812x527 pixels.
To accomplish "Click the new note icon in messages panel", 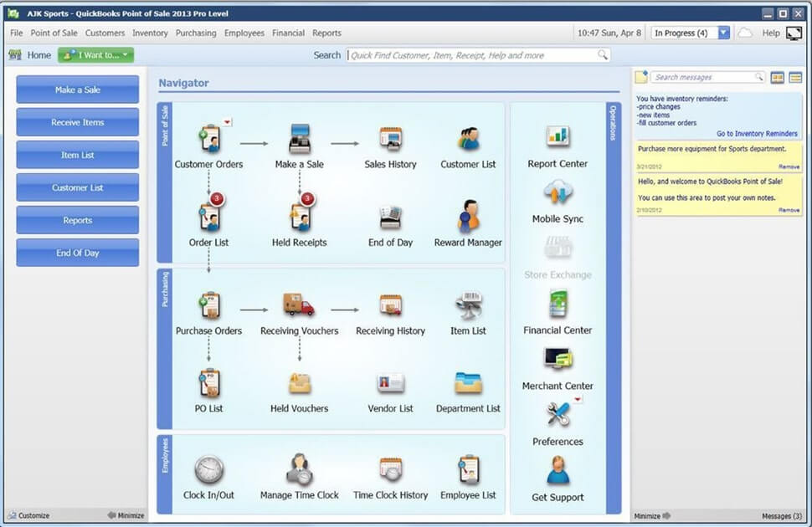I will tap(641, 77).
